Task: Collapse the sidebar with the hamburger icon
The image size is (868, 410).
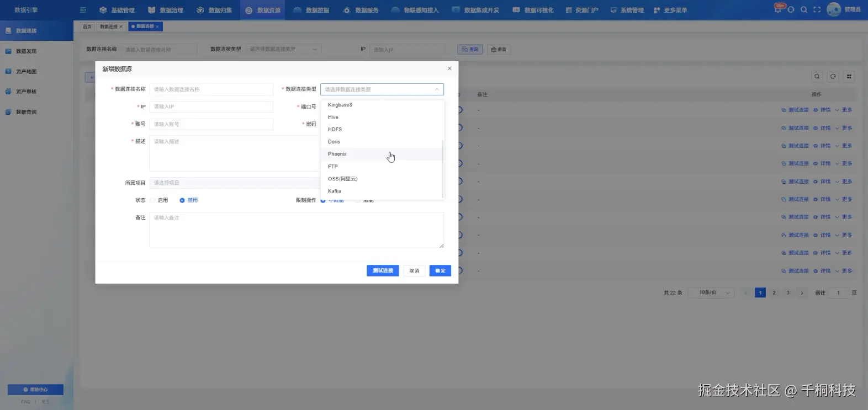Action: 83,10
